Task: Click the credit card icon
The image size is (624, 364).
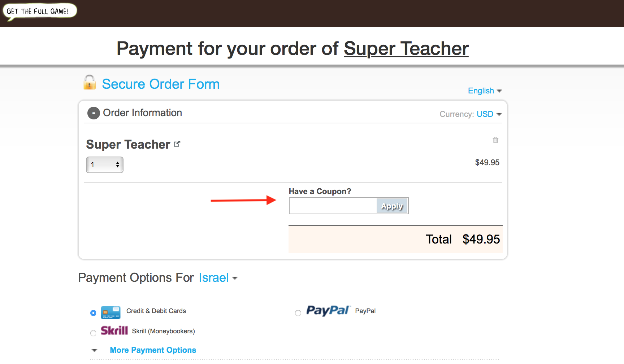Action: coord(110,312)
